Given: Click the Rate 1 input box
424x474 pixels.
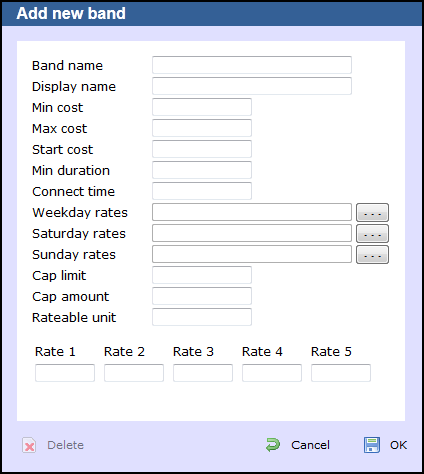Looking at the screenshot, I should coord(65,373).
